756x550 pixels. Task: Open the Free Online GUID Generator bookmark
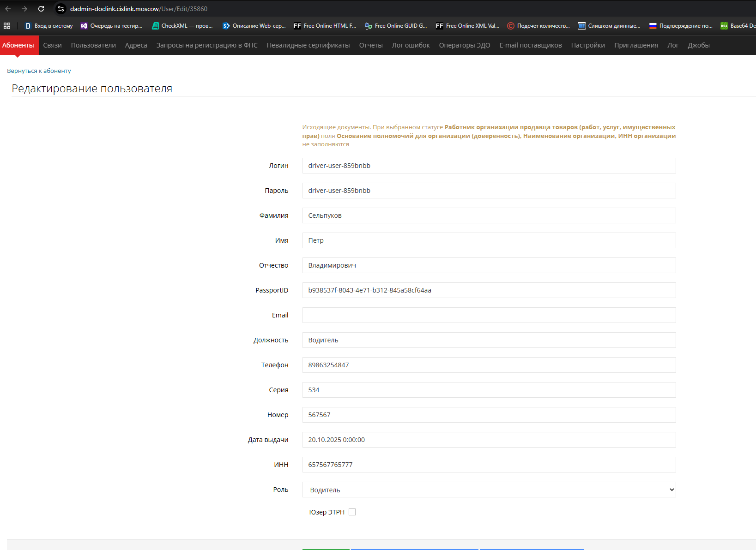396,26
